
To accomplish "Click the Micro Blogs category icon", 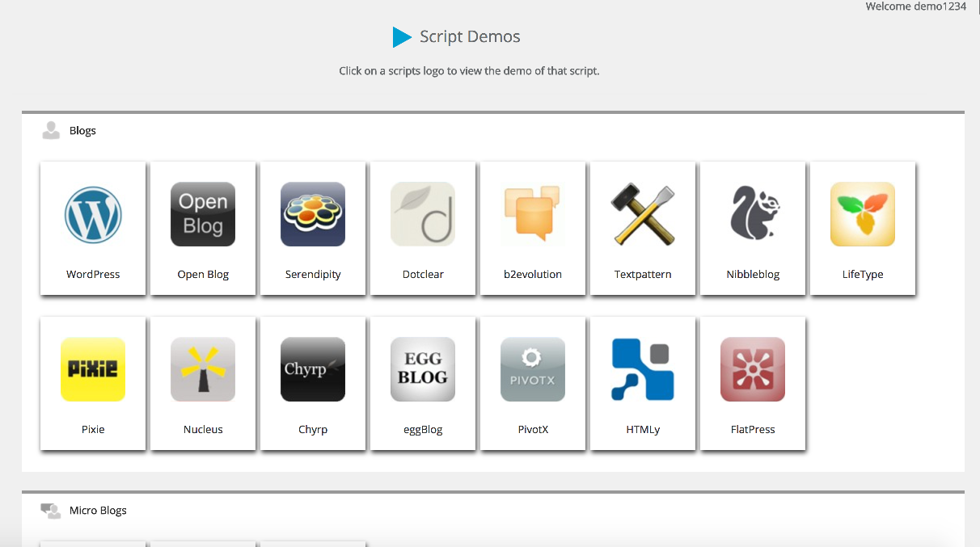I will (51, 511).
